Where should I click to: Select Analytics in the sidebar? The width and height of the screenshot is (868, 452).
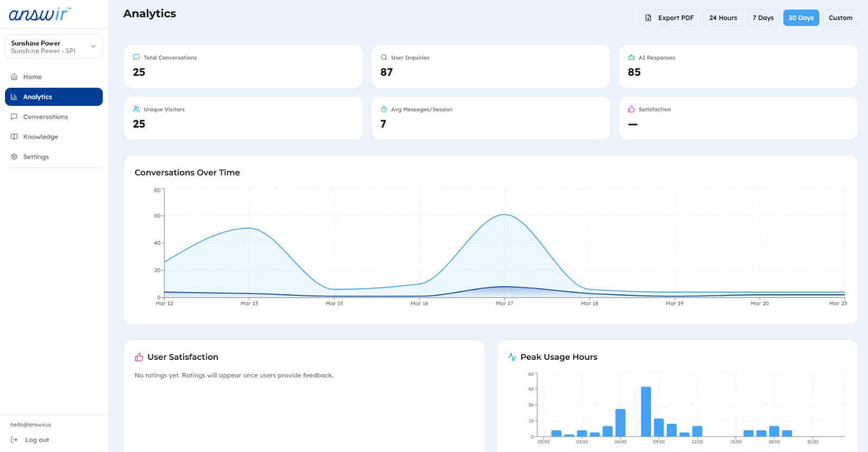coord(37,97)
